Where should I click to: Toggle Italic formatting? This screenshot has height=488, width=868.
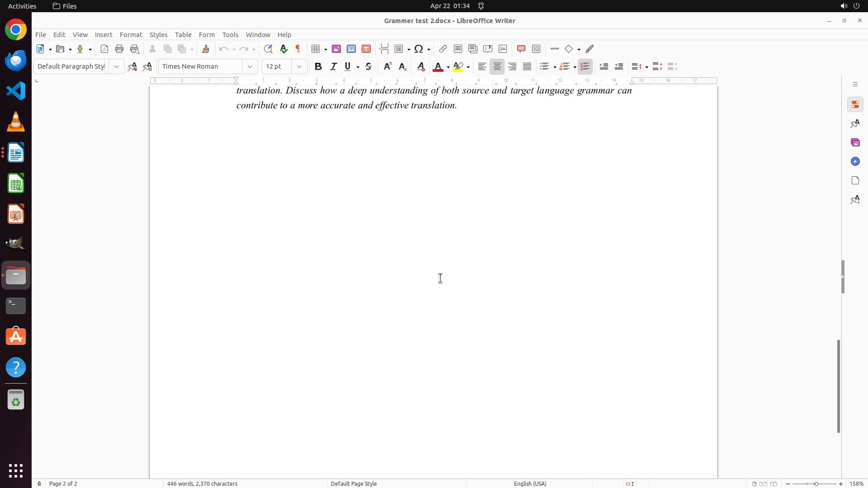tap(334, 66)
